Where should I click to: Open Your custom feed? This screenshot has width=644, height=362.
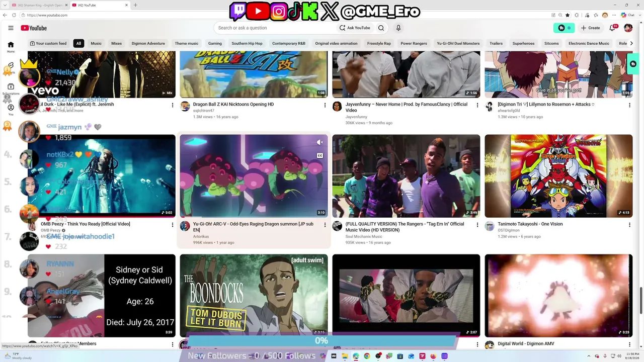(48, 43)
